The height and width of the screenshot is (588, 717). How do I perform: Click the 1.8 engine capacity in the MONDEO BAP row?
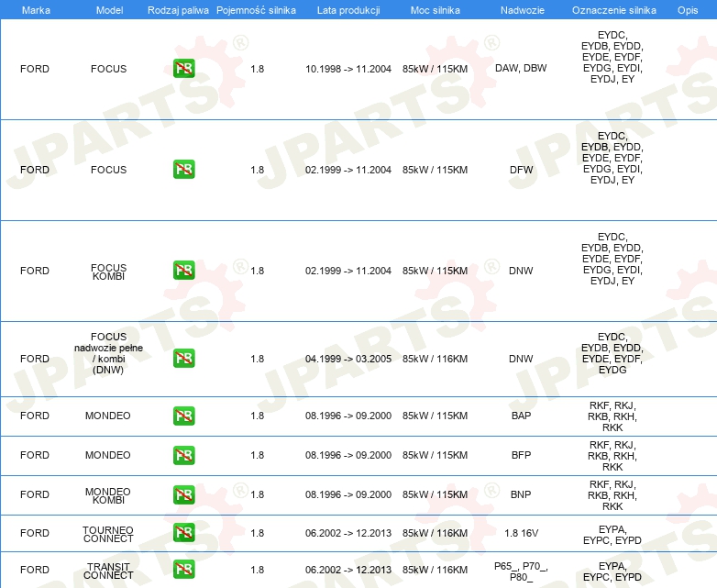pos(257,416)
